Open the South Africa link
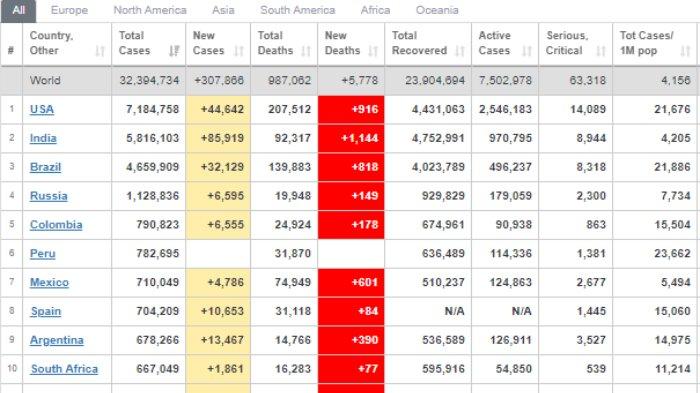This screenshot has height=393, width=700. point(64,369)
